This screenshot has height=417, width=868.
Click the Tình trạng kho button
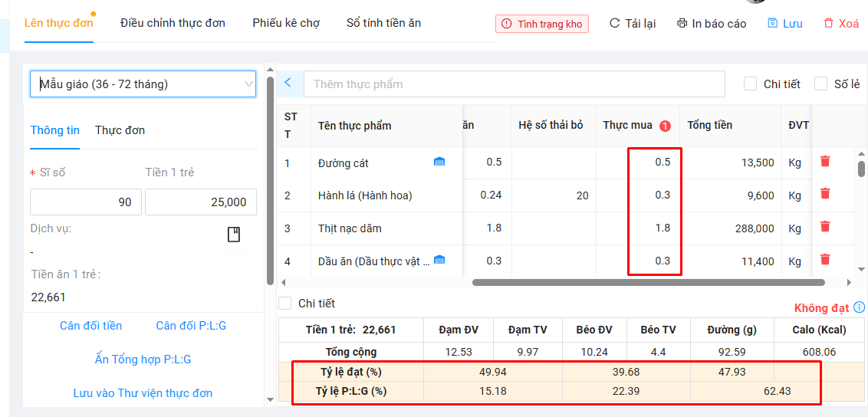pyautogui.click(x=541, y=24)
